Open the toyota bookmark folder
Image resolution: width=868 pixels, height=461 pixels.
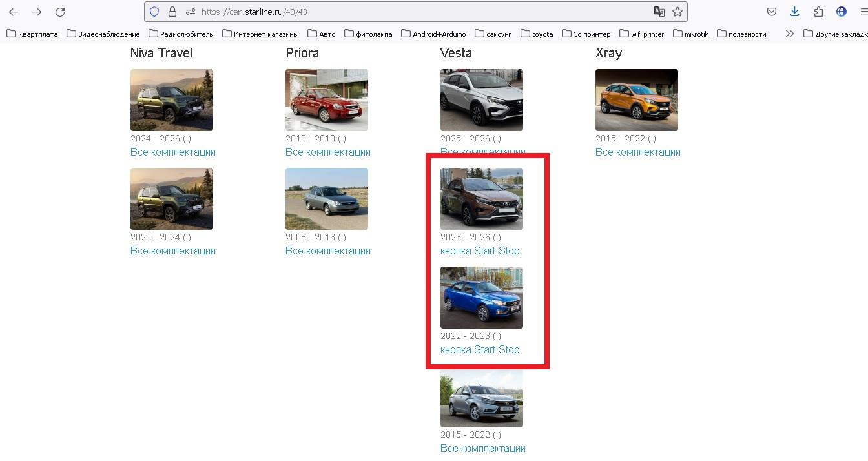[537, 34]
